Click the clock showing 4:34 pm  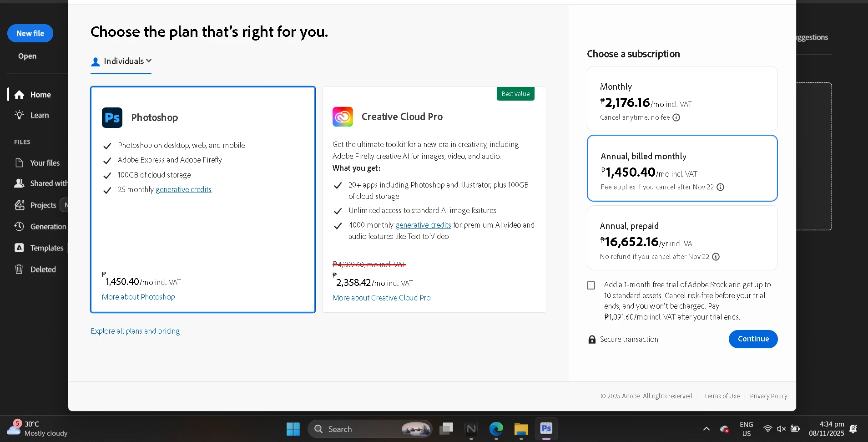coord(826,429)
